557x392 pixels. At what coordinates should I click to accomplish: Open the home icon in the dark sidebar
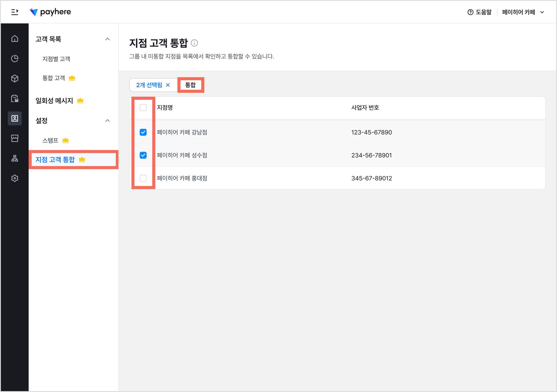[x=15, y=39]
